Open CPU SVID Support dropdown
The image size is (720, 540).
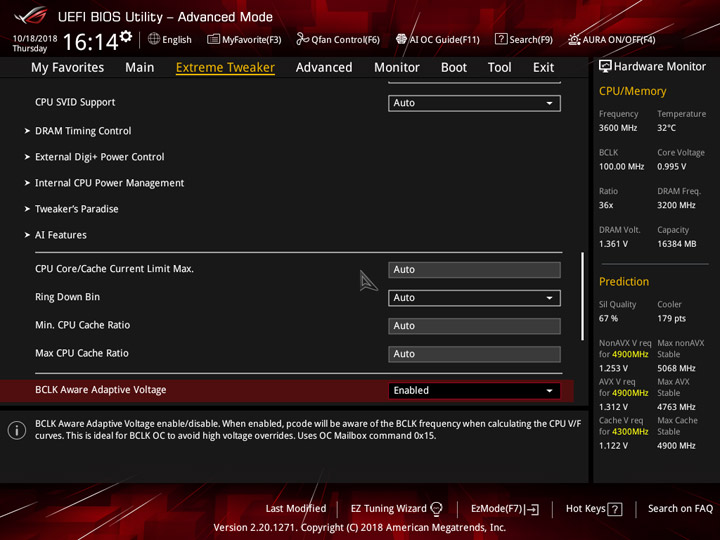(x=474, y=103)
